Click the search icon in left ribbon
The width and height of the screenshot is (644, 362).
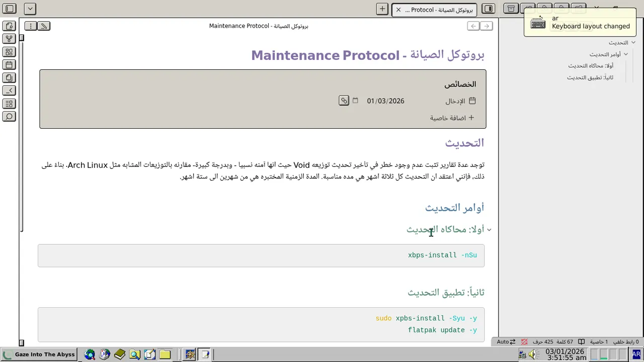pyautogui.click(x=9, y=117)
